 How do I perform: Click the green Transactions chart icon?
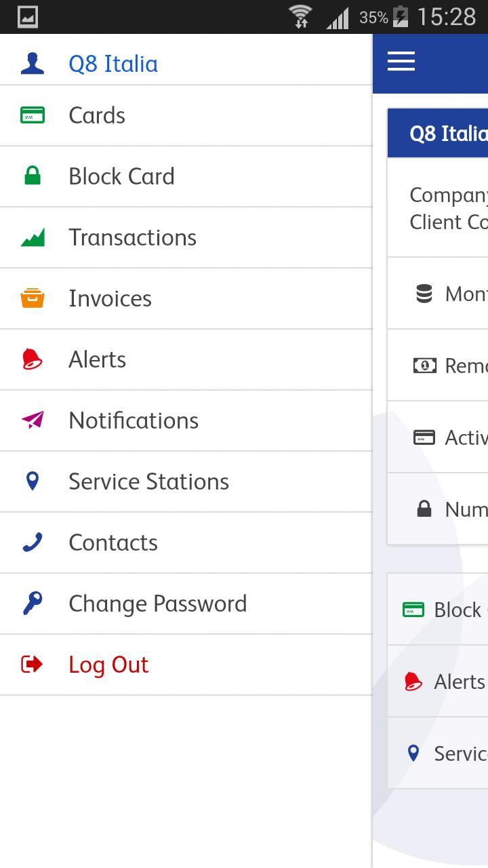[33, 237]
